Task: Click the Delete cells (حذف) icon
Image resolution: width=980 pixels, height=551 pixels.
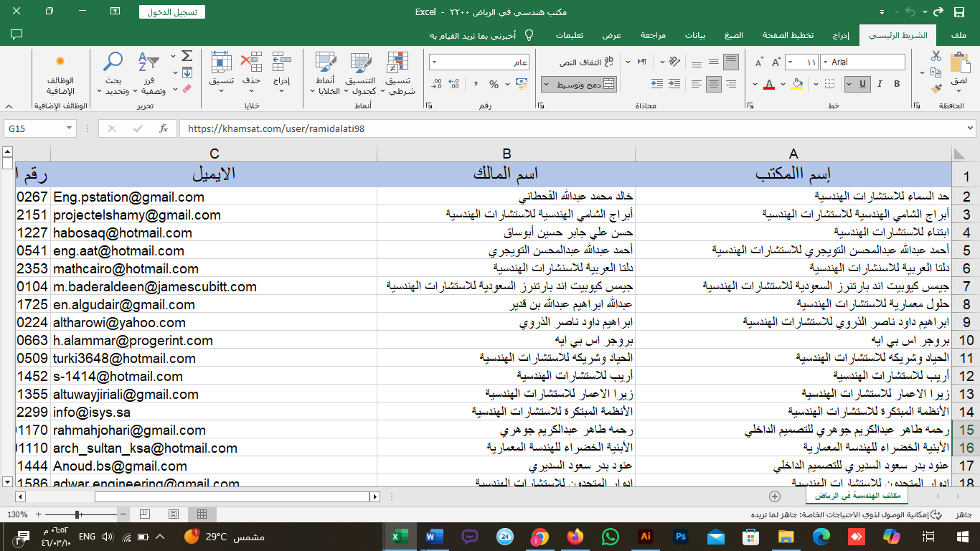Action: (251, 73)
